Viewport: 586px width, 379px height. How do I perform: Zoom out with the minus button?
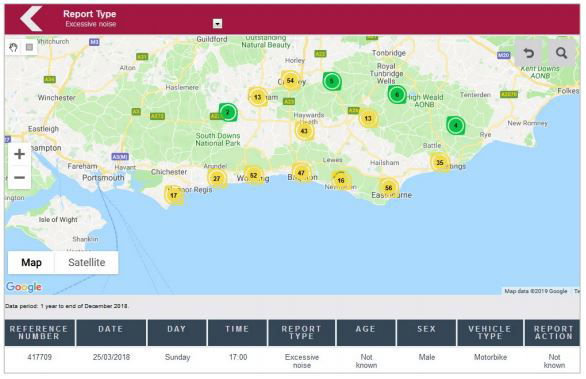19,177
